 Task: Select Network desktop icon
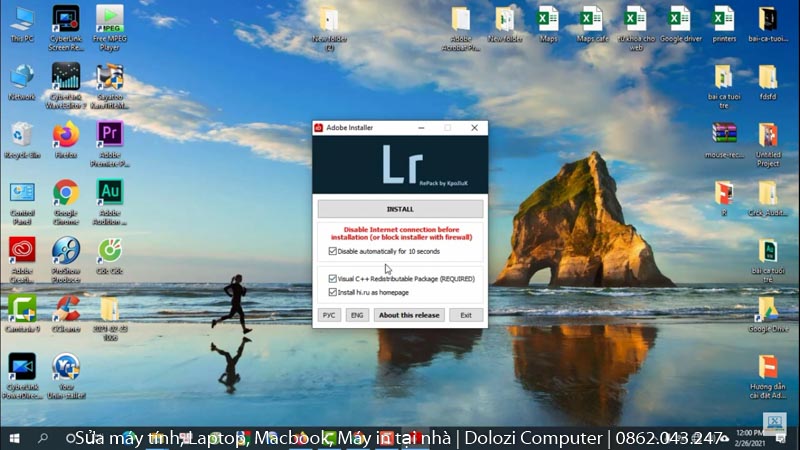(22, 83)
